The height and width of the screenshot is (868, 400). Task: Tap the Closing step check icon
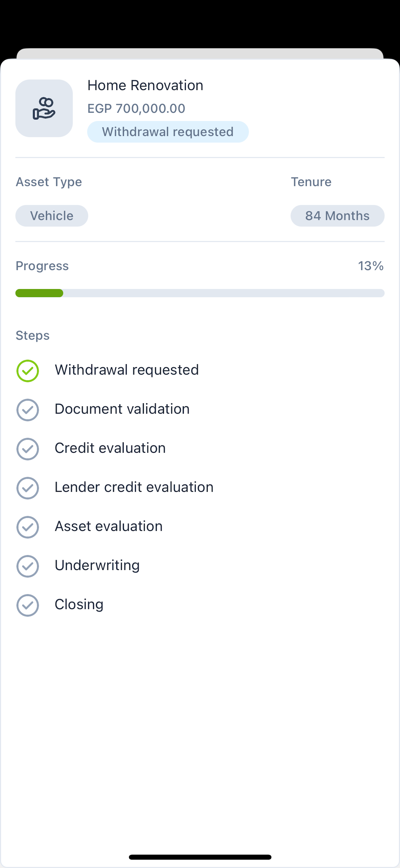[x=28, y=605]
